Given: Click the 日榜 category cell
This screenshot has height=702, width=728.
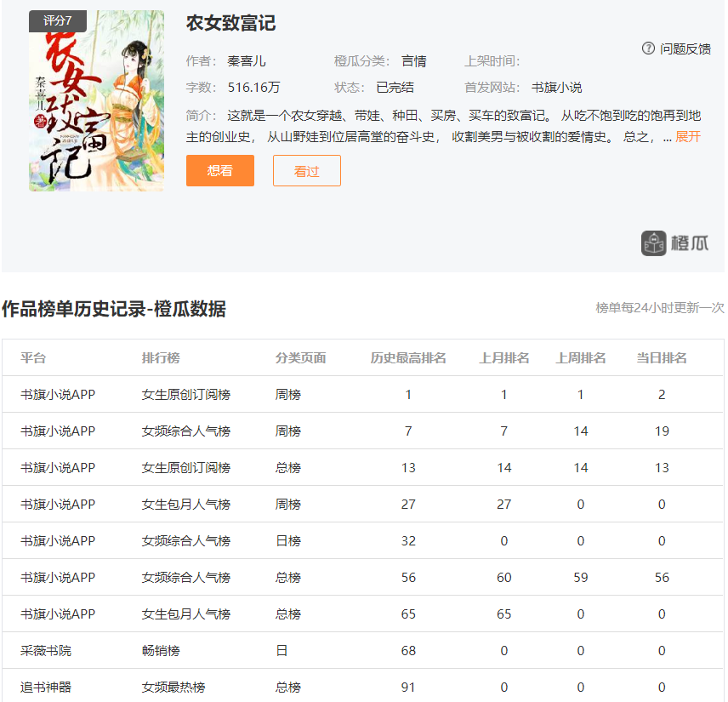Looking at the screenshot, I should 287,541.
